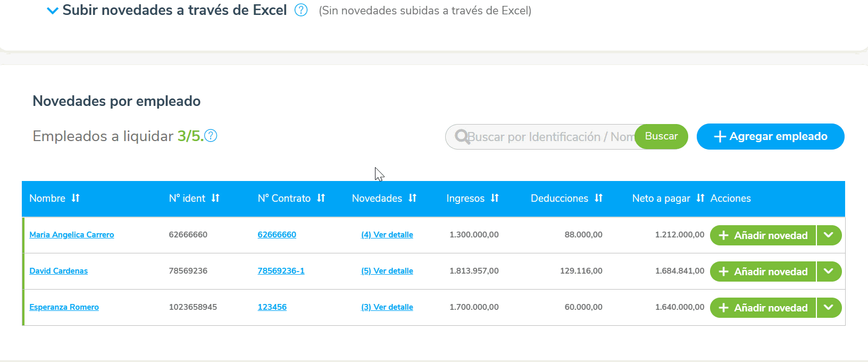Sort by N° ident column icon

tap(215, 198)
